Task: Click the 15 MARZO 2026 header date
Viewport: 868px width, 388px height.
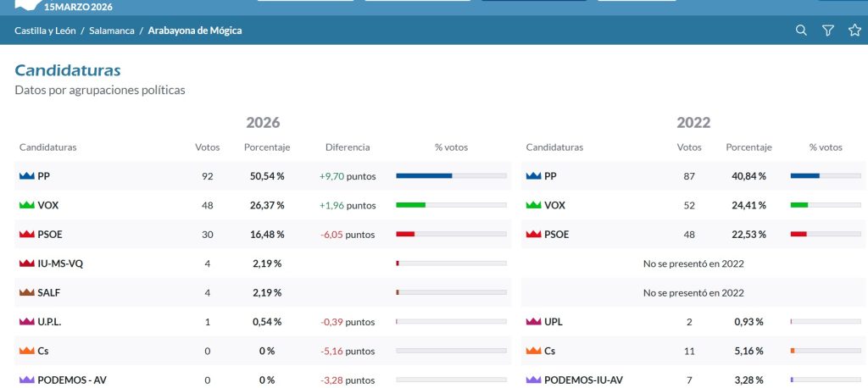Action: [78, 7]
